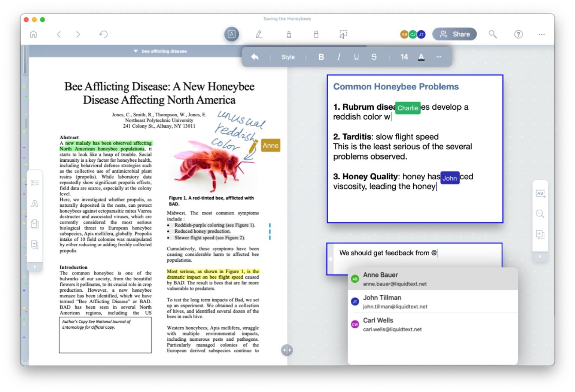575x392 pixels.
Task: Undo the last action
Action: (103, 34)
